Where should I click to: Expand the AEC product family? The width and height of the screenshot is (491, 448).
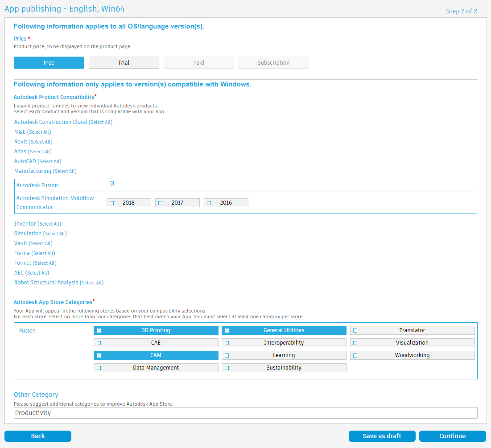19,273
